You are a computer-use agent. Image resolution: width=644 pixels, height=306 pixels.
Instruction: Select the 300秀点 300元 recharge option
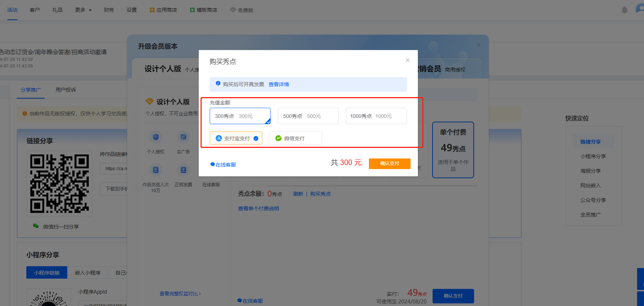pos(240,116)
